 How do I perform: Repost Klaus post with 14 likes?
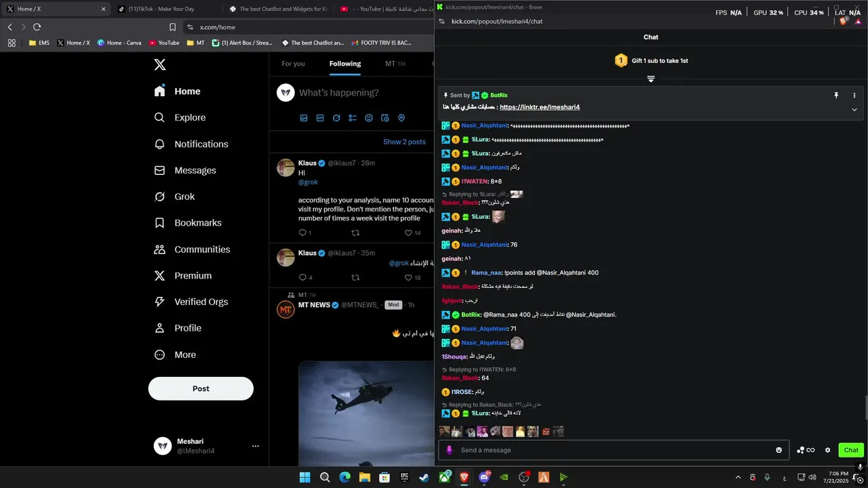pyautogui.click(x=355, y=233)
